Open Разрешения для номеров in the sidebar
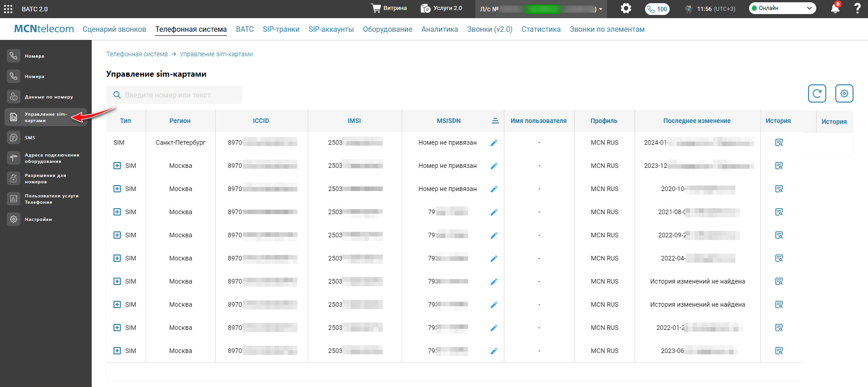 pos(45,178)
